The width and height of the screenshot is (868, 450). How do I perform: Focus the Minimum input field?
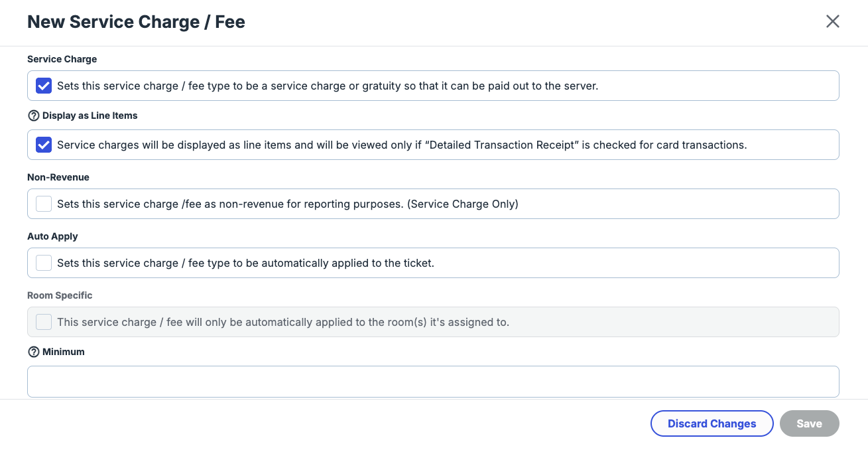(433, 381)
